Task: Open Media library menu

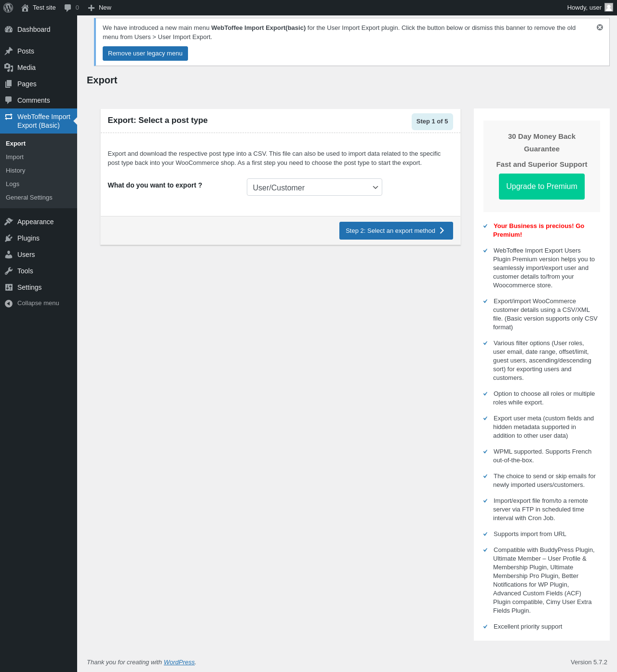Action: (39, 67)
